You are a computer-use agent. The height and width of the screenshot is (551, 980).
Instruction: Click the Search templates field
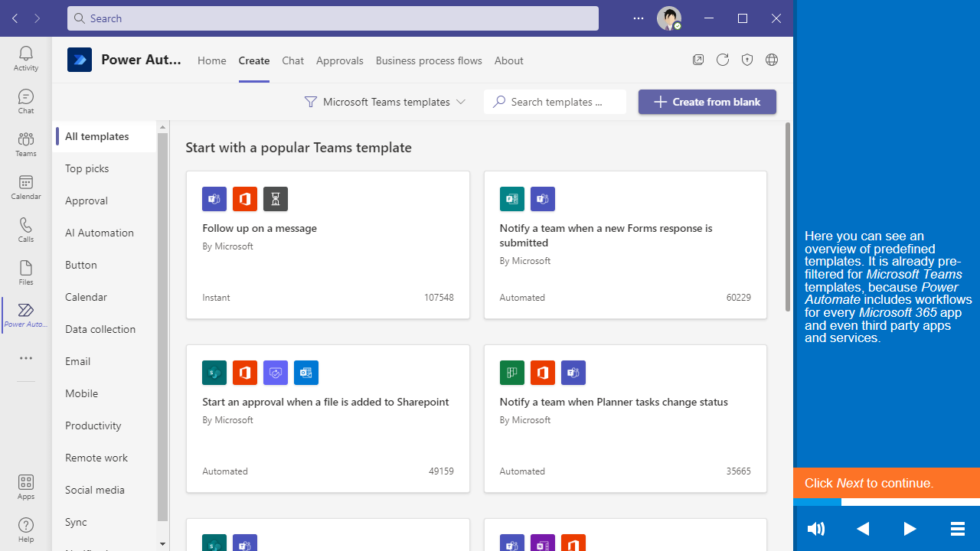pyautogui.click(x=555, y=102)
